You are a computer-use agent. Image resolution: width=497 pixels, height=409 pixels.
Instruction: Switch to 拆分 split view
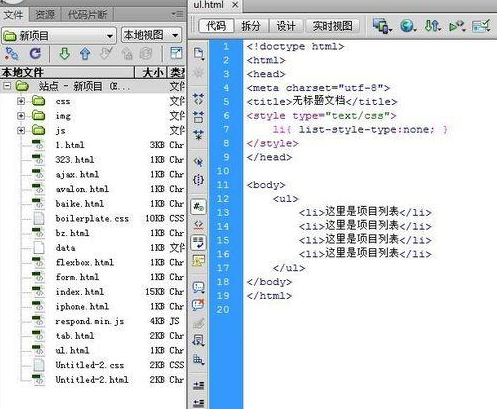click(x=251, y=26)
